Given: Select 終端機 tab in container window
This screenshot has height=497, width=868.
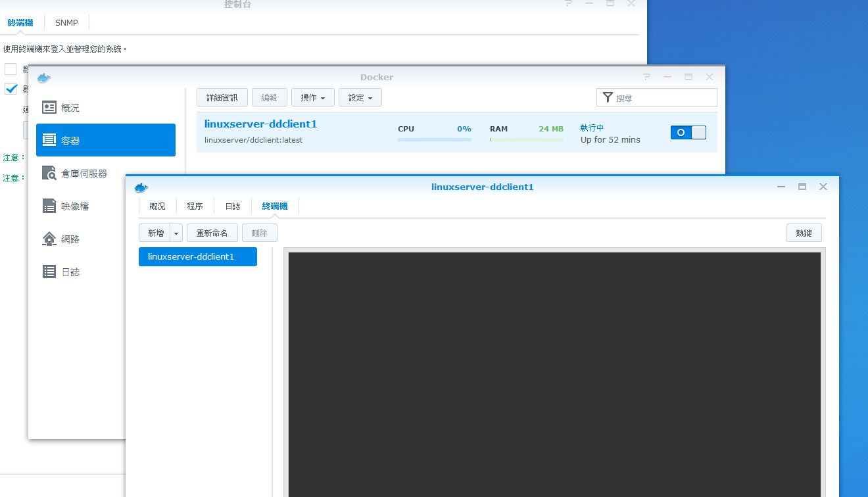Looking at the screenshot, I should coord(275,206).
